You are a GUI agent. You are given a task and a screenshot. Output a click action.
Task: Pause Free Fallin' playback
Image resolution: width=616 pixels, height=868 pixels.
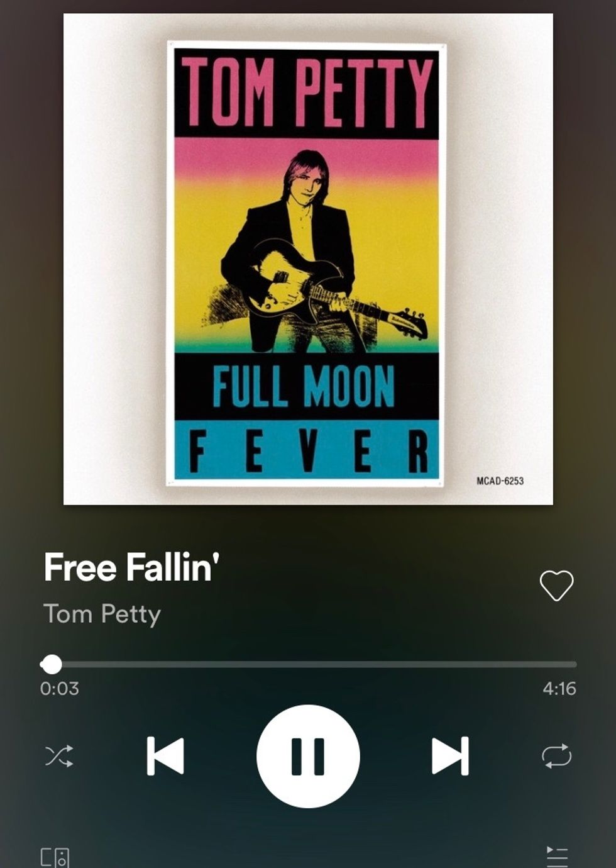click(x=308, y=756)
